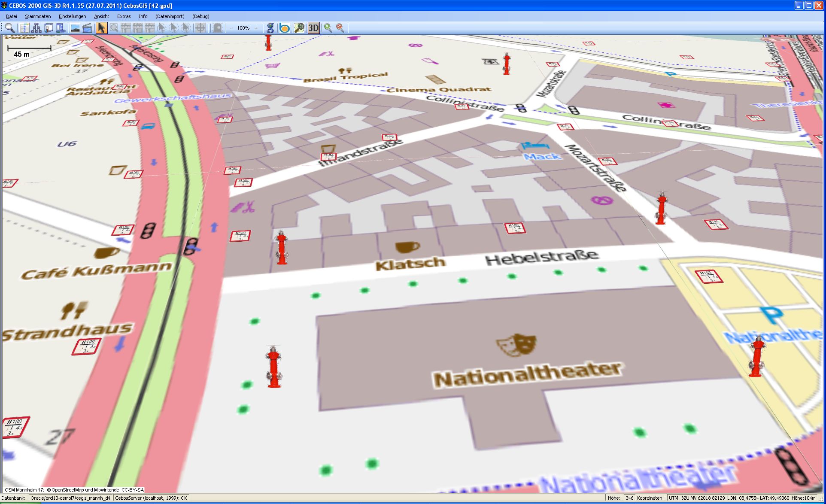826x504 pixels.
Task: Click the green zoom-in magnifier
Action: point(328,28)
